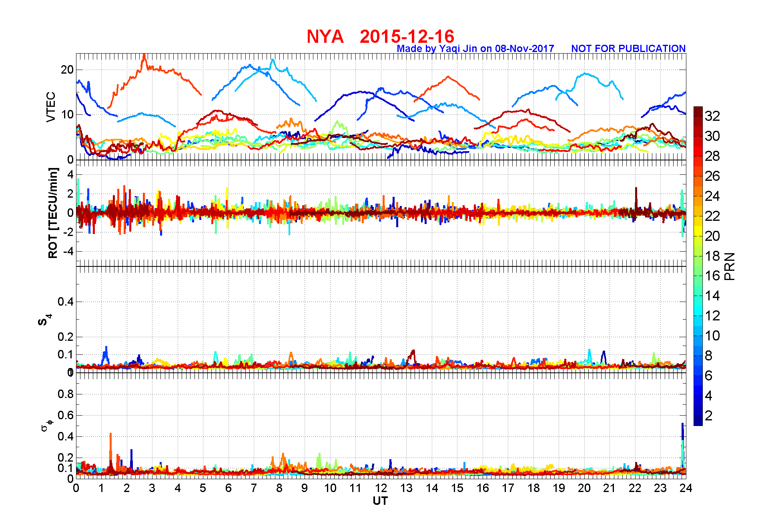Click the x-axis tick label 6
The width and height of the screenshot is (762, 532).
coord(228,488)
